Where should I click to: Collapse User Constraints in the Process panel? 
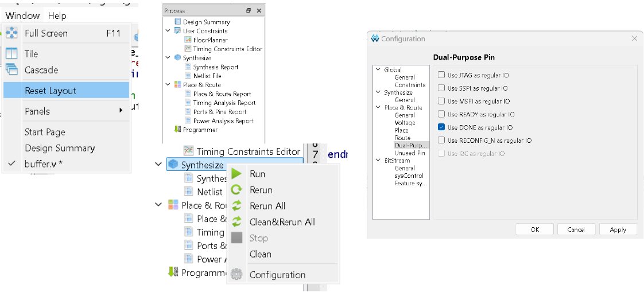point(168,31)
